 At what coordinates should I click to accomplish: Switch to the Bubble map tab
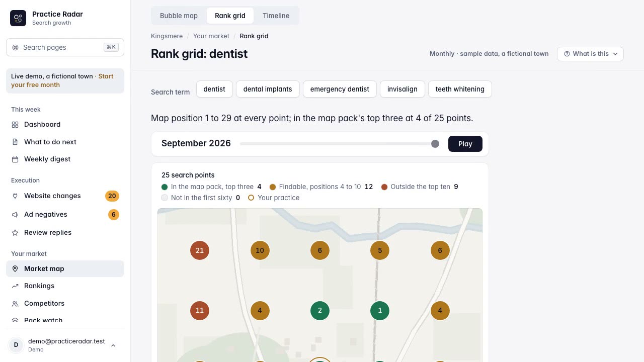tap(179, 16)
